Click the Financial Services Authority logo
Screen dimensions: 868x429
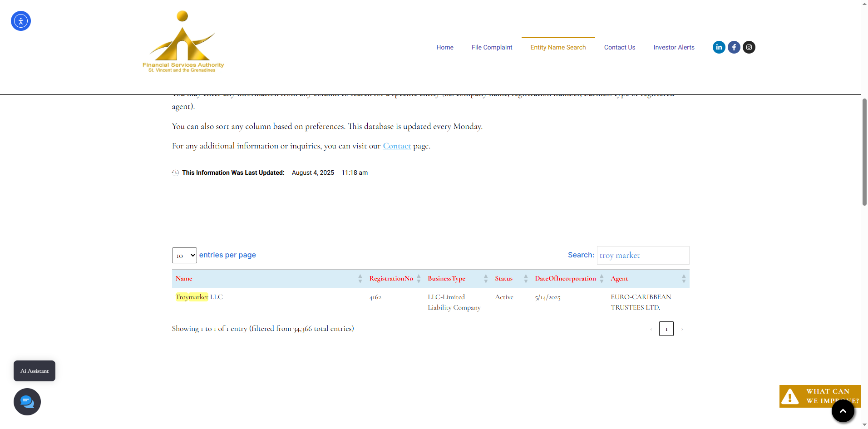183,42
